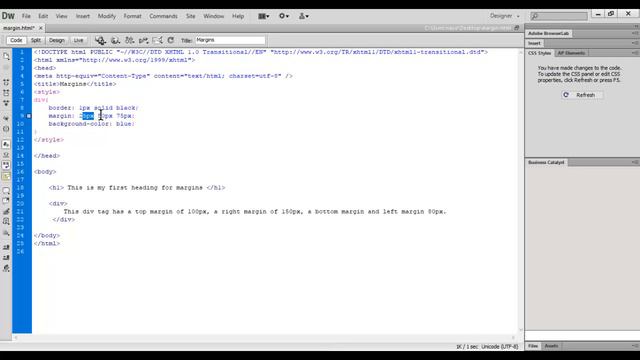Image resolution: width=640 pixels, height=360 pixels.
Task: Toggle the Word Wrap icon
Action: (6, 165)
